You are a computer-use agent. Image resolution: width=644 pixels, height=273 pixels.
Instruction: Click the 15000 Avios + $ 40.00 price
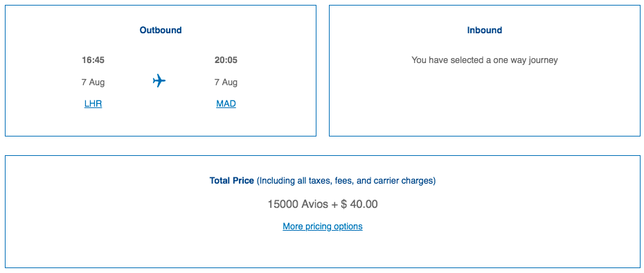click(323, 204)
